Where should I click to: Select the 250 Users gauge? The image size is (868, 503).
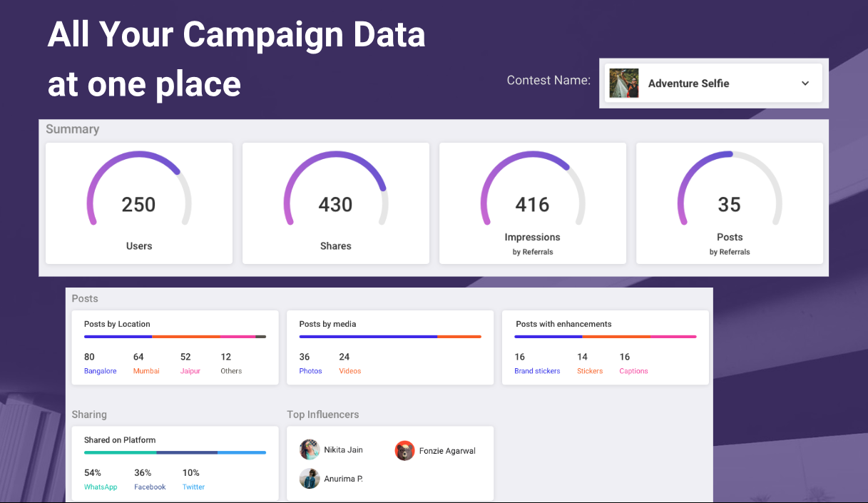139,188
